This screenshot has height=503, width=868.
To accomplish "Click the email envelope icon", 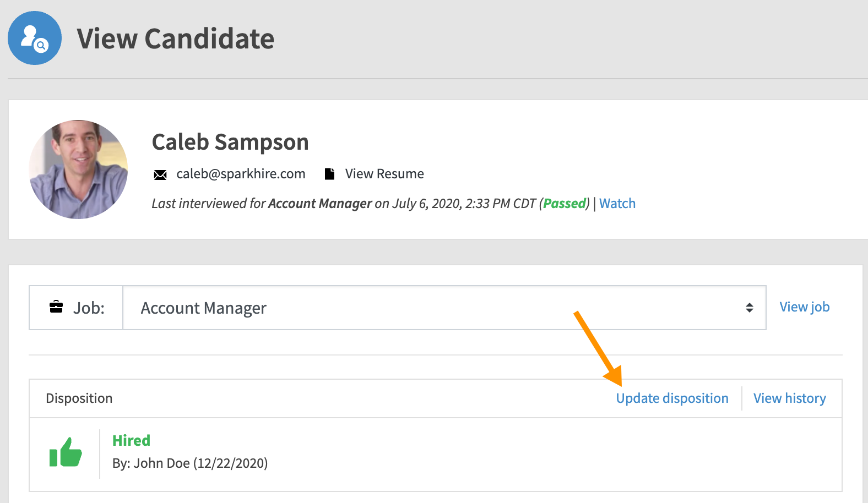I will pyautogui.click(x=160, y=175).
